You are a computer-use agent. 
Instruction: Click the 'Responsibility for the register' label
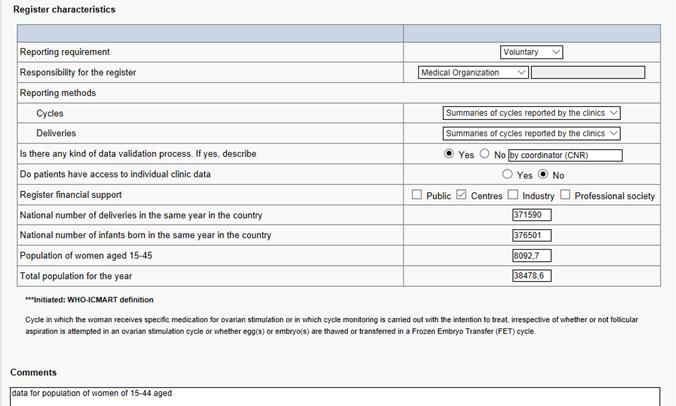[x=78, y=72]
